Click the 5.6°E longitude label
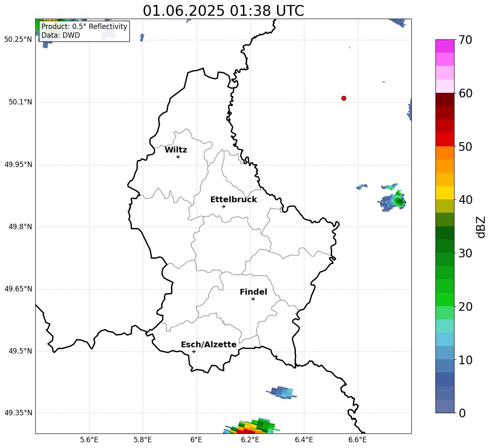 tap(89, 440)
